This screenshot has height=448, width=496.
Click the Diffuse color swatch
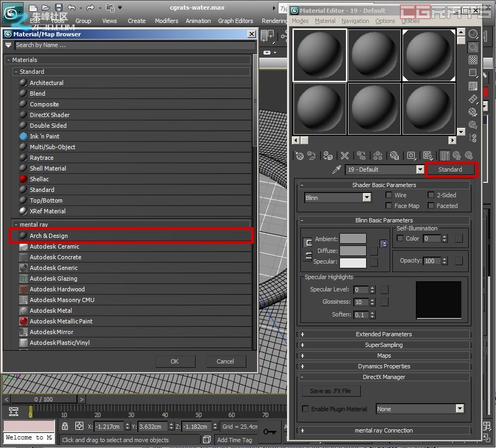[353, 251]
